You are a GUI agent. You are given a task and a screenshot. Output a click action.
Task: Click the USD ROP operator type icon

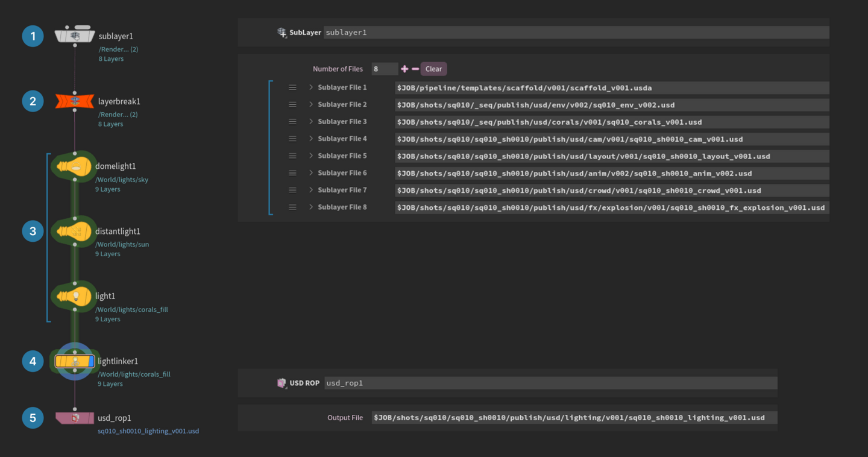coord(281,383)
